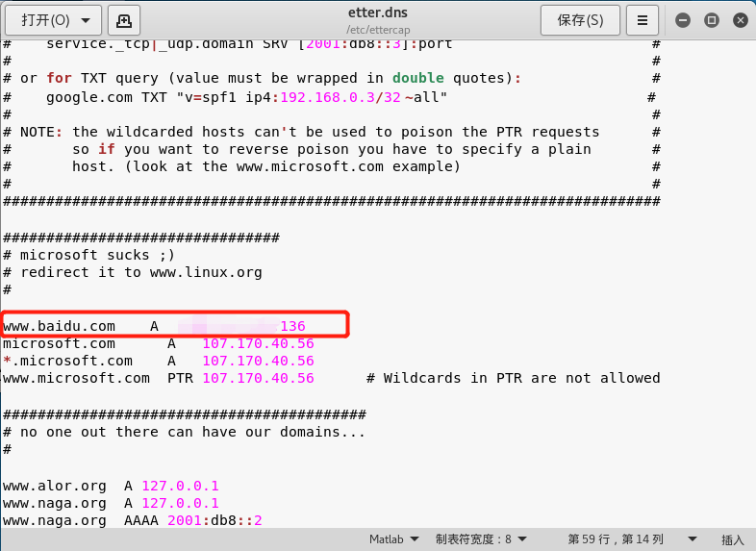Click the www.baidu.com entry in the file
Viewport: 756px width, 551px height.
point(59,326)
